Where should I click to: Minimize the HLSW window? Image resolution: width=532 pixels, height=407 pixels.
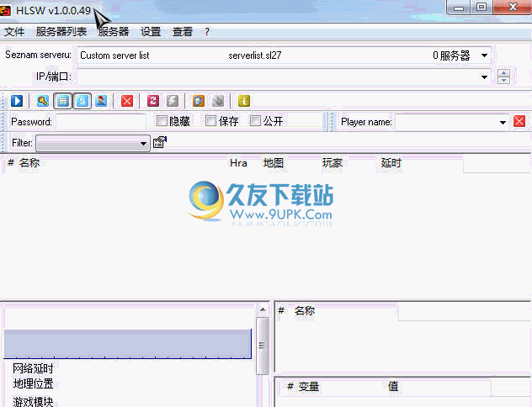[459, 8]
